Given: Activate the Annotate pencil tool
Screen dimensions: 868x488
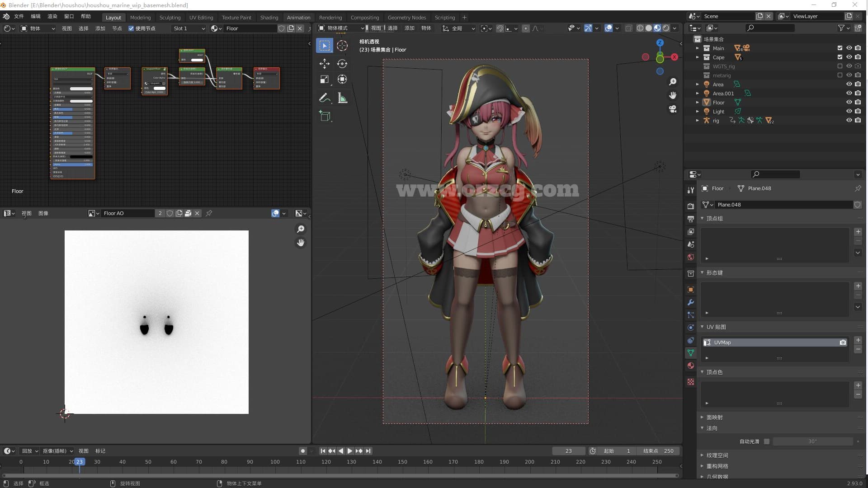Looking at the screenshot, I should point(324,98).
